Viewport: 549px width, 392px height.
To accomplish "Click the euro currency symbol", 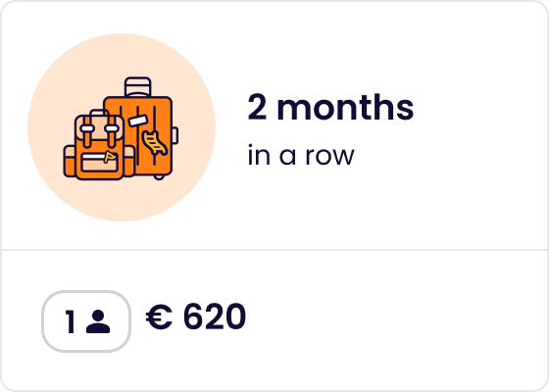I will pyautogui.click(x=159, y=318).
